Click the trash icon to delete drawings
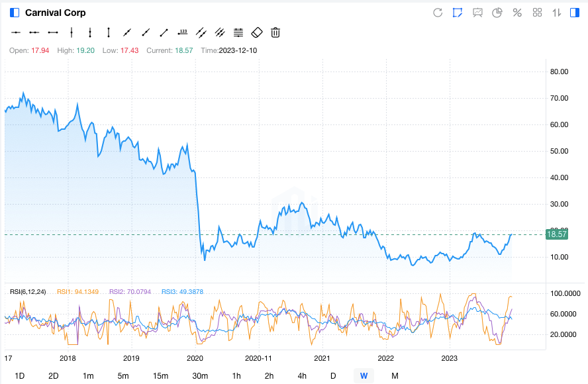The image size is (588, 384). (x=275, y=32)
